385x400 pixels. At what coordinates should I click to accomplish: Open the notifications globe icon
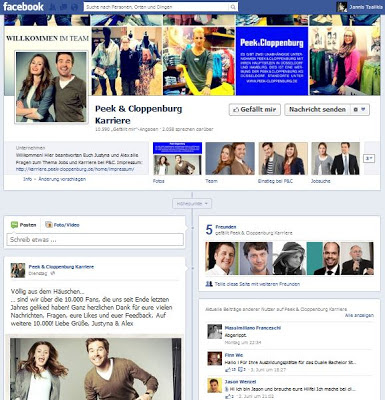click(74, 7)
